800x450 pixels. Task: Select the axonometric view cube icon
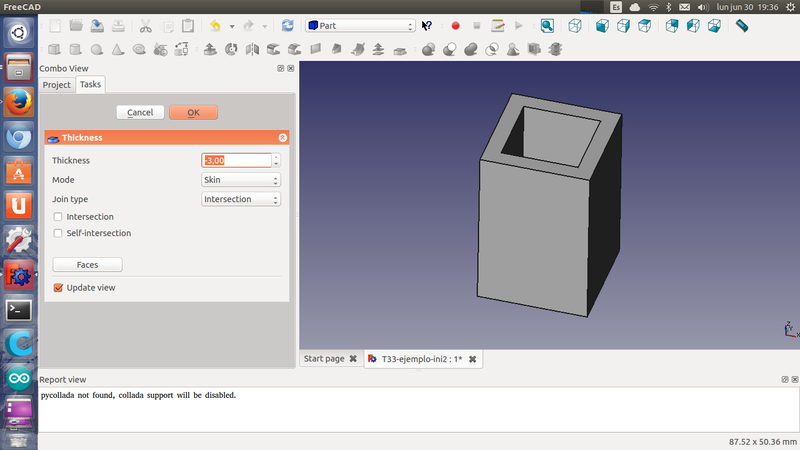click(576, 26)
